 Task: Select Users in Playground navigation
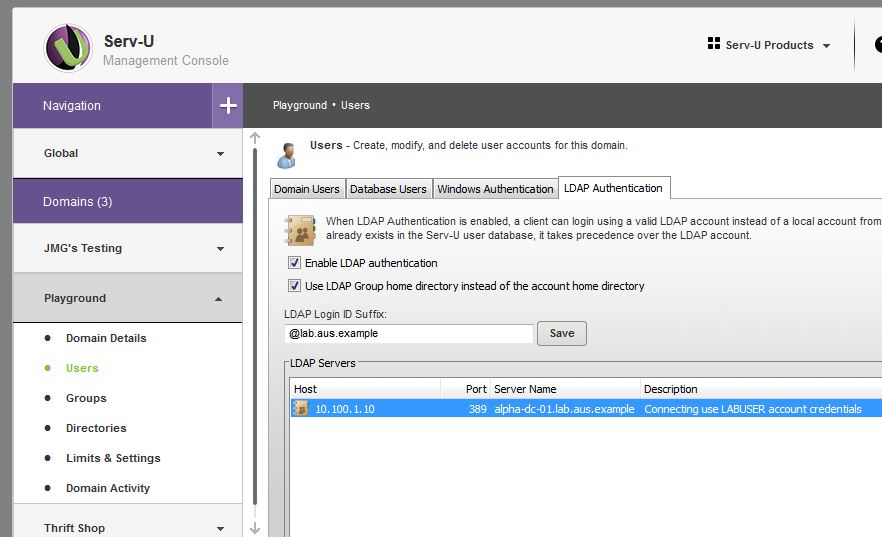click(82, 368)
